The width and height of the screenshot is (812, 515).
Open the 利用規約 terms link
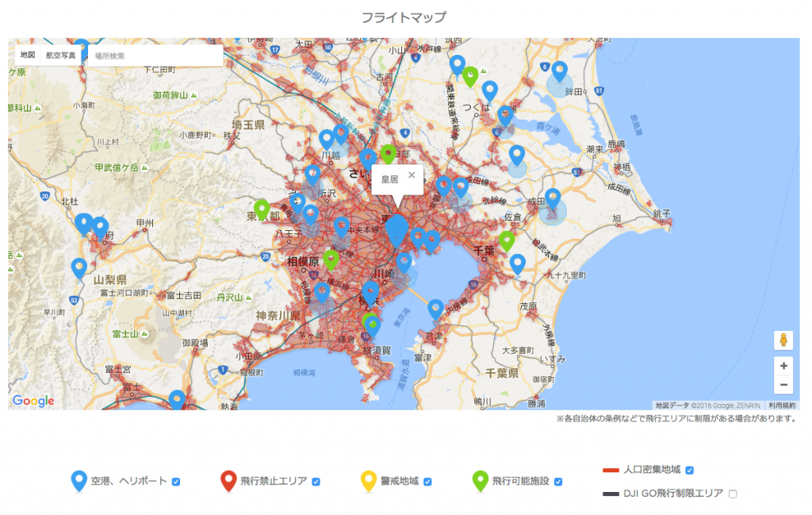782,405
